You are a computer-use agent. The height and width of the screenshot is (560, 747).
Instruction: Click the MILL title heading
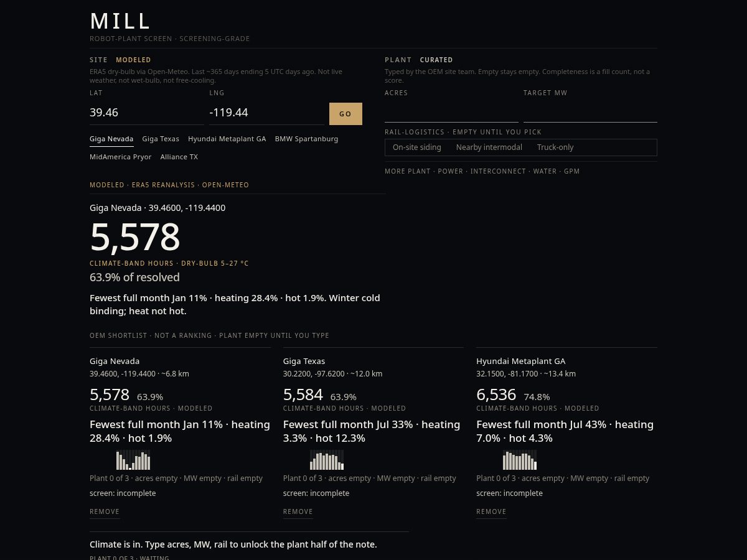121,21
